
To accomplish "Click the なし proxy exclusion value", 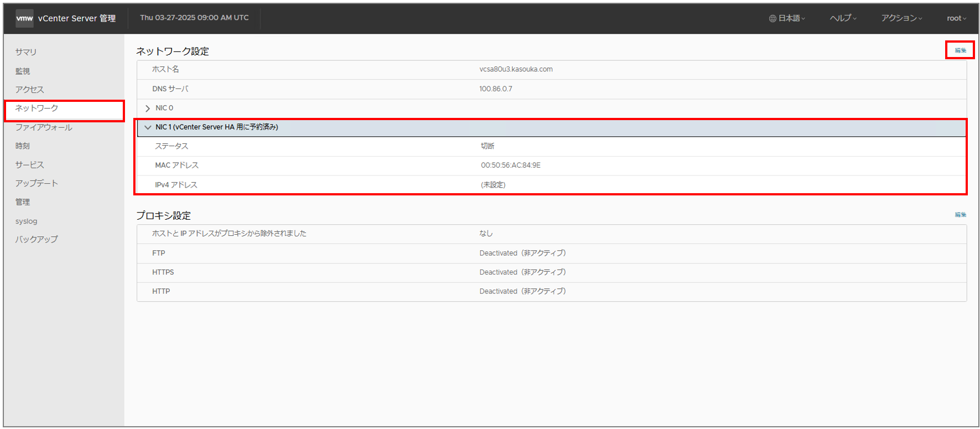I will click(486, 234).
